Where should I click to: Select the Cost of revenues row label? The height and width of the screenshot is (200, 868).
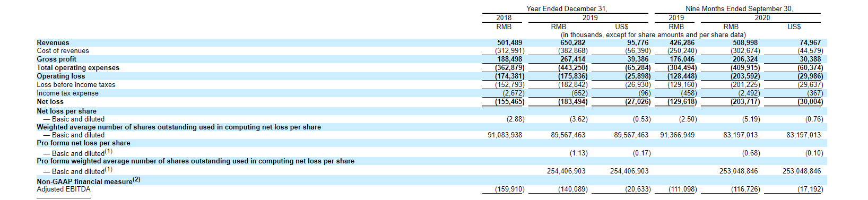tap(63, 51)
